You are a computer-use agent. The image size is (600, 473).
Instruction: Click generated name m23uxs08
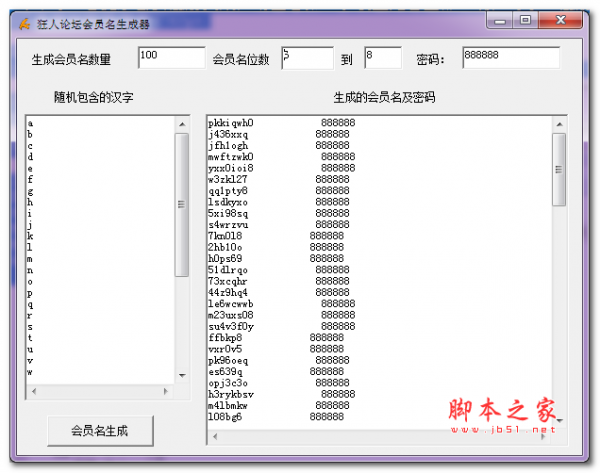tap(231, 315)
